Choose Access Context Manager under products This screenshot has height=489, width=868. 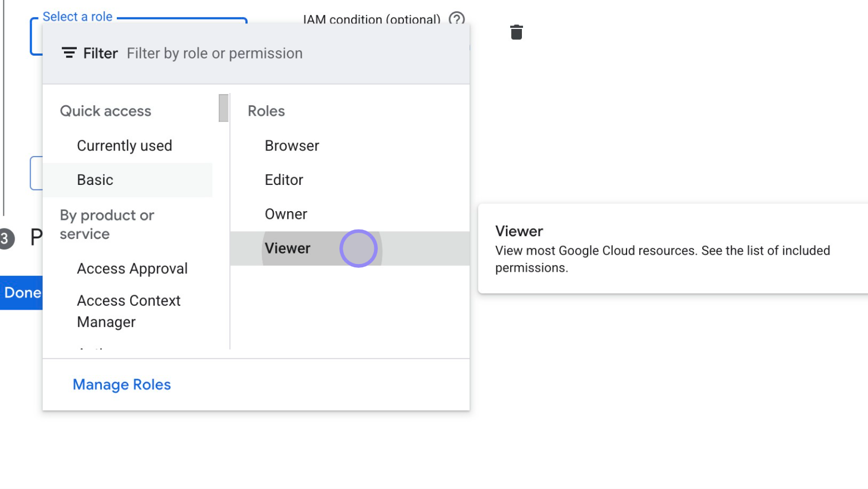pos(128,311)
